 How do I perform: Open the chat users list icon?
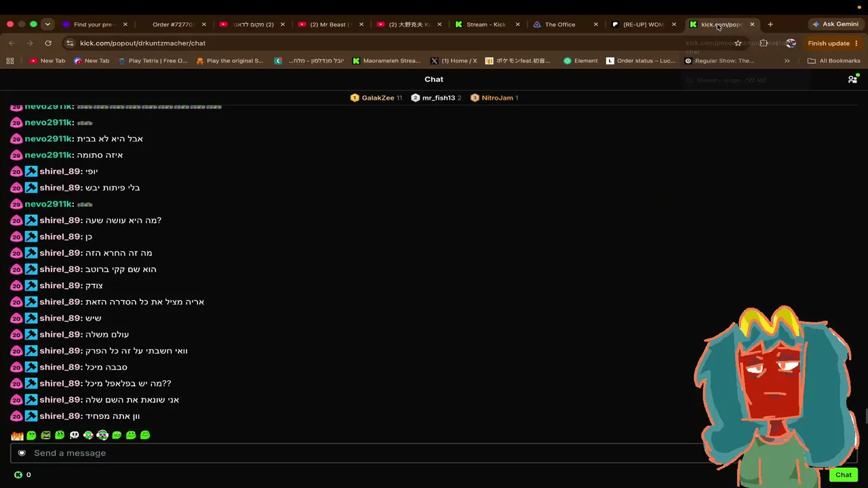[x=852, y=79]
